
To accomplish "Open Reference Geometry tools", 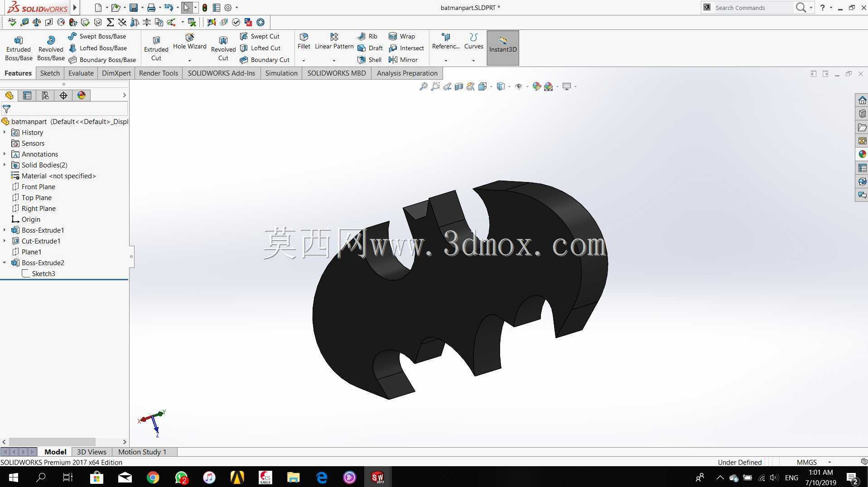I will [x=446, y=41].
